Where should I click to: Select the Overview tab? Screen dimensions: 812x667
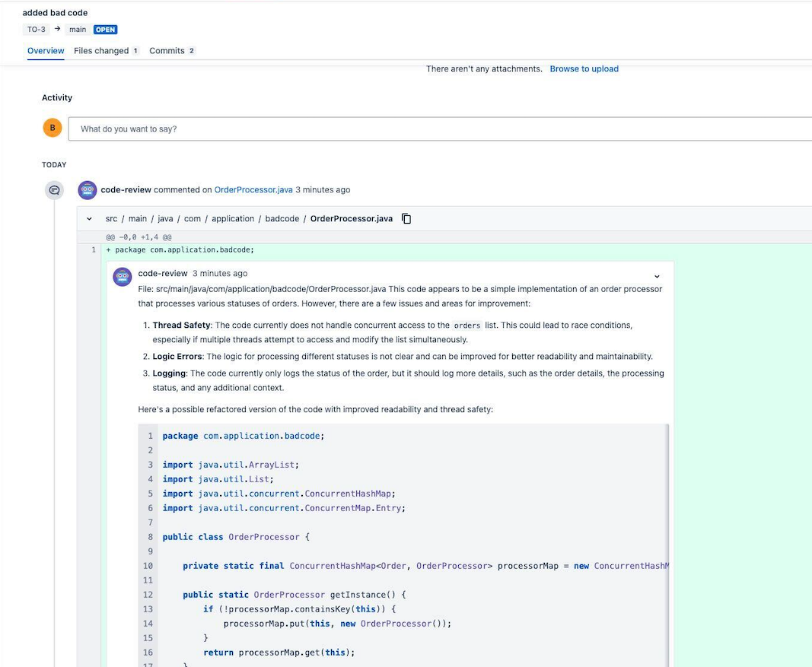click(44, 50)
